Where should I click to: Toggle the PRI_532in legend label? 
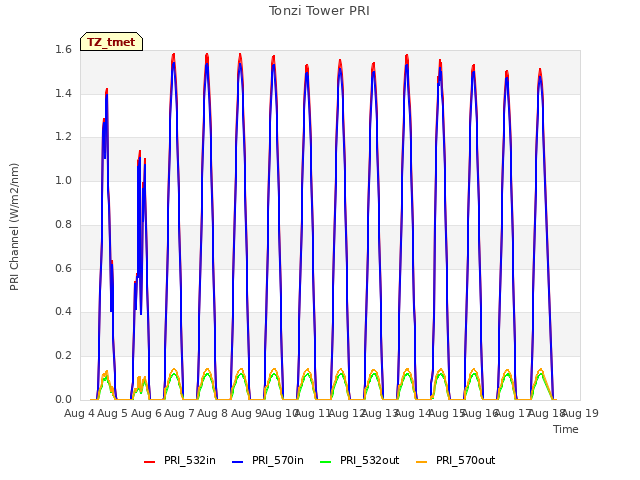point(190,460)
